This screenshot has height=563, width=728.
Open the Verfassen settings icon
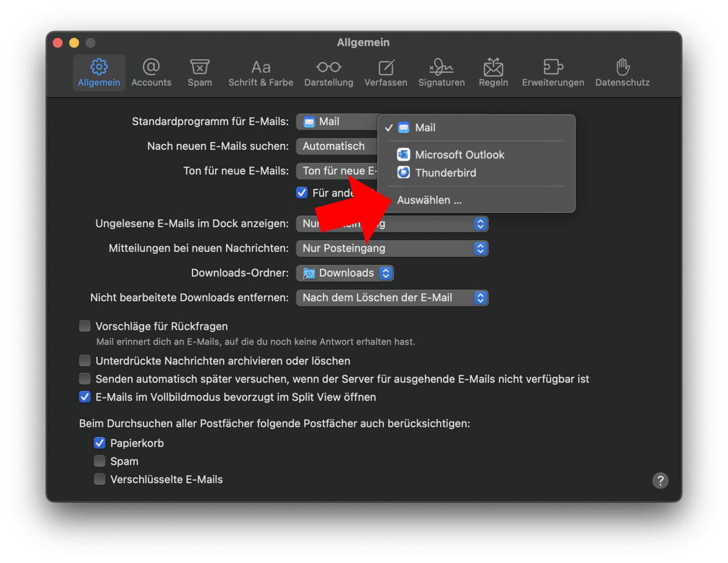point(385,72)
